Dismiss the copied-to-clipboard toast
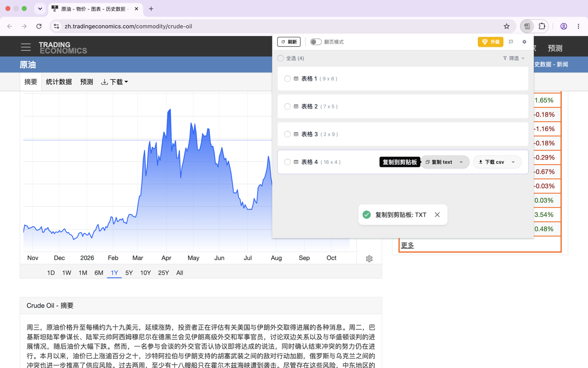588x368 pixels. coord(437,215)
